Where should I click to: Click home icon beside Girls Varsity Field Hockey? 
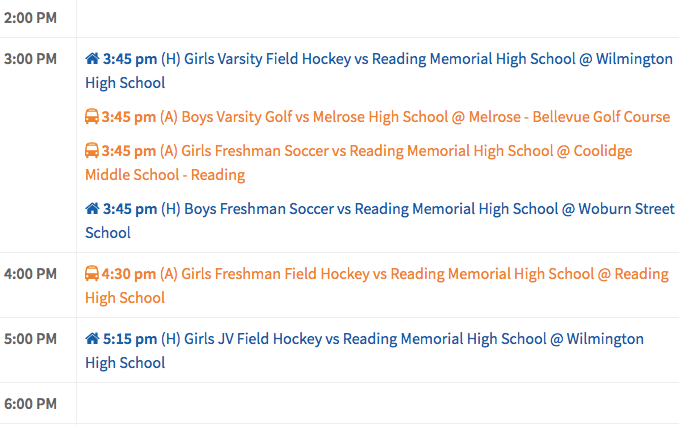[x=92, y=59]
